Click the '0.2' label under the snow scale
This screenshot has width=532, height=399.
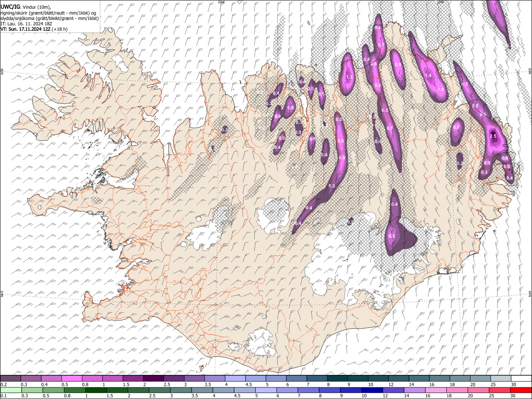pyautogui.click(x=4, y=384)
